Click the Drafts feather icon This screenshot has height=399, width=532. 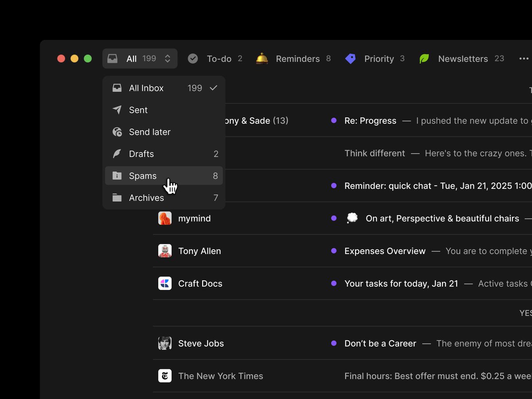click(117, 154)
